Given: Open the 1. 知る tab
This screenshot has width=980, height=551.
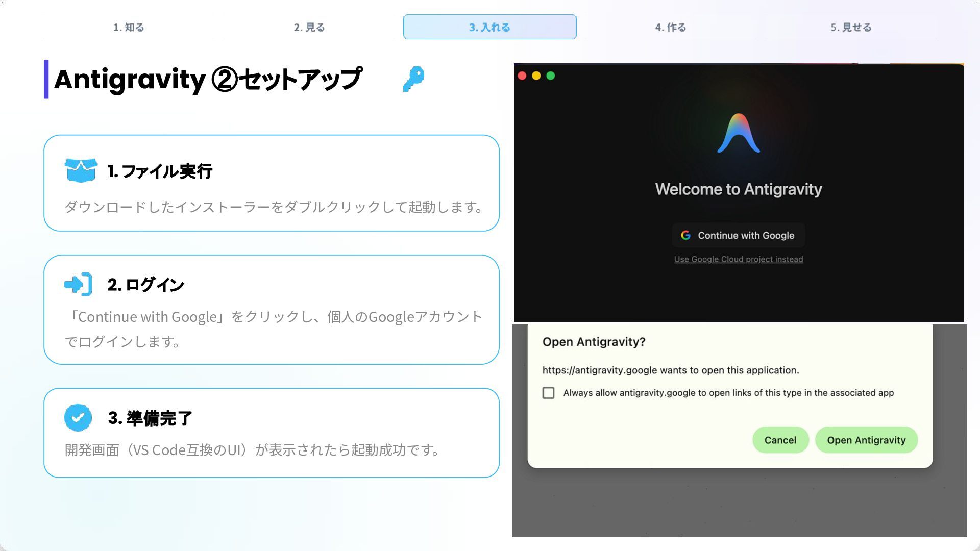Looking at the screenshot, I should click(129, 27).
